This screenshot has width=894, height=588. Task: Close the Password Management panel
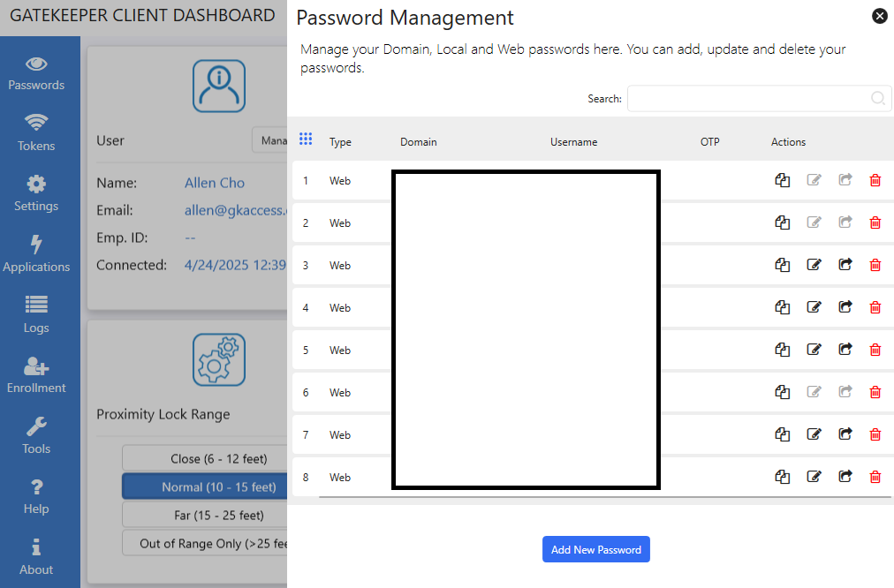[x=879, y=16]
